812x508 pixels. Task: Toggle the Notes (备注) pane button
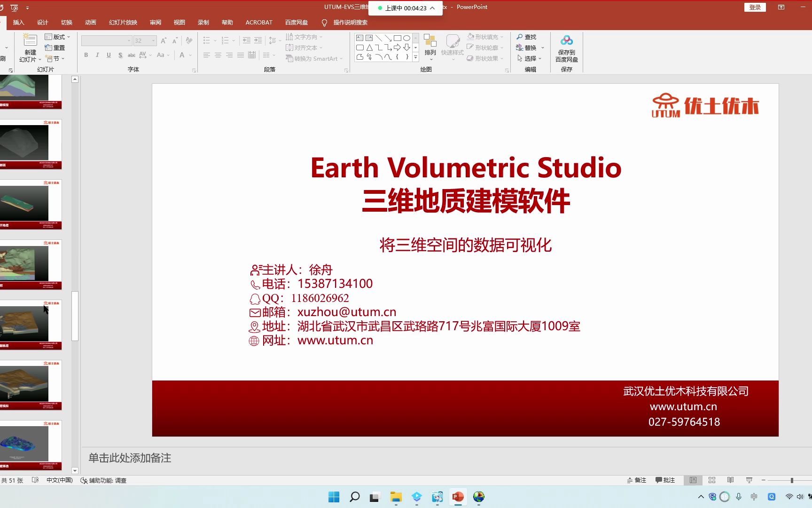637,480
